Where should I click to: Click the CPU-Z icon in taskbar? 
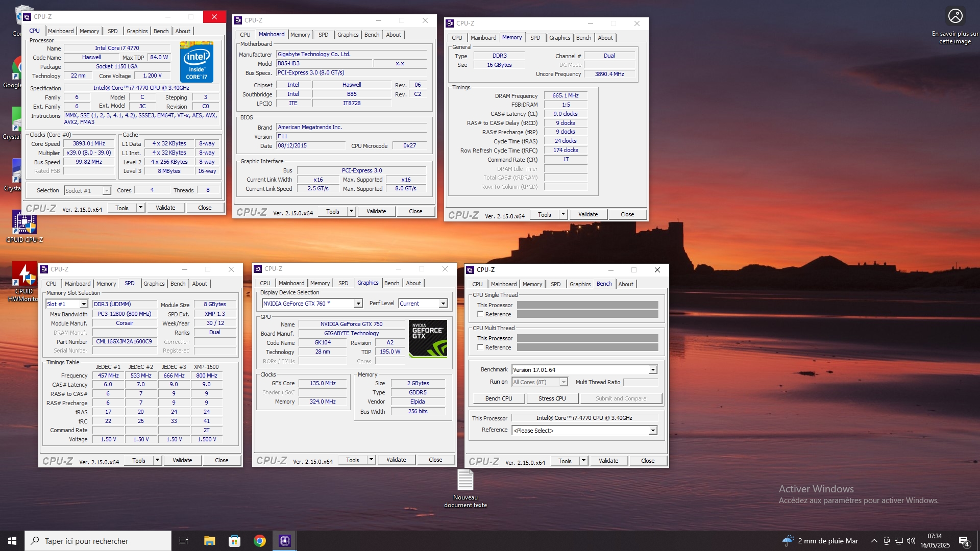(x=285, y=541)
